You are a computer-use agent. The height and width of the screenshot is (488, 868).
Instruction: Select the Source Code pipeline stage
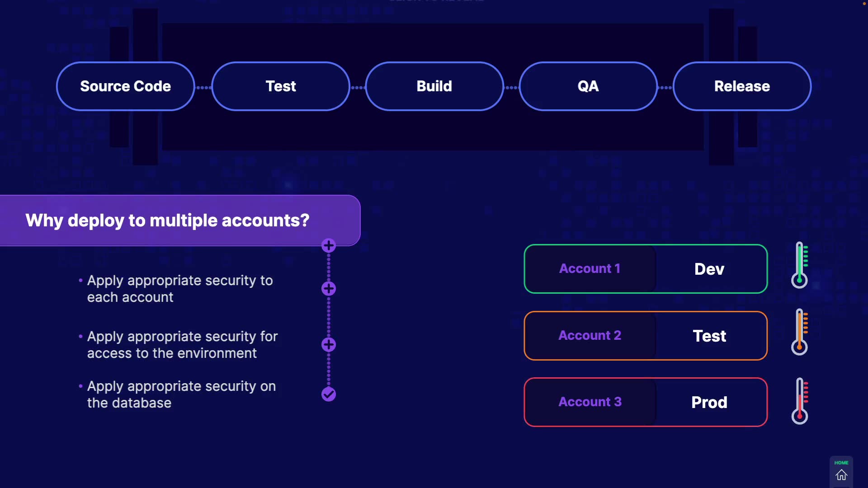pos(126,86)
